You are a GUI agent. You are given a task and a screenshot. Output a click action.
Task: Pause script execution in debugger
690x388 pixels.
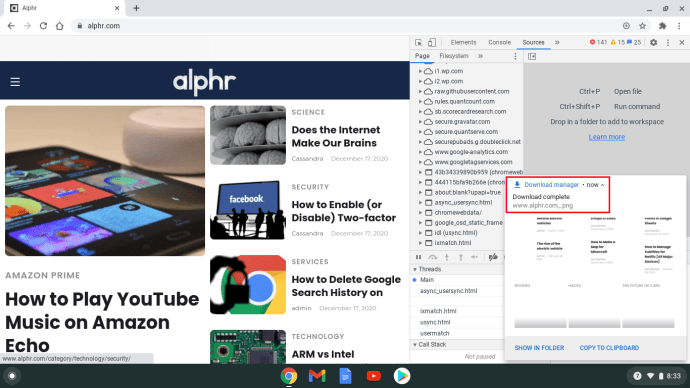(418, 257)
